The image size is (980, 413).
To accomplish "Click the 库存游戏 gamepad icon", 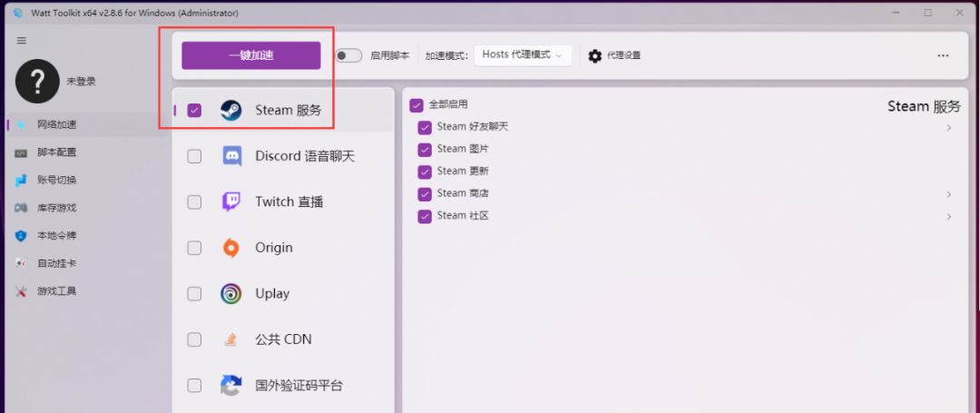I will coord(21,208).
